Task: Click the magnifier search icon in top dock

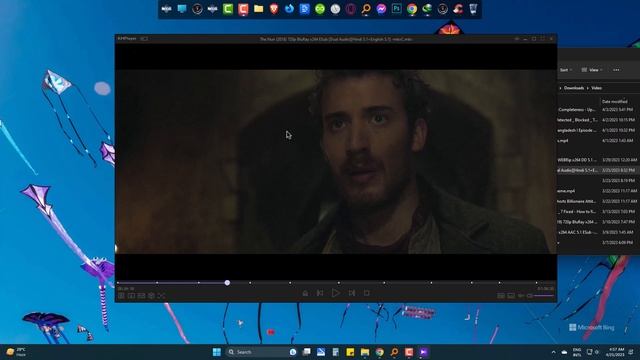Action: [366, 9]
